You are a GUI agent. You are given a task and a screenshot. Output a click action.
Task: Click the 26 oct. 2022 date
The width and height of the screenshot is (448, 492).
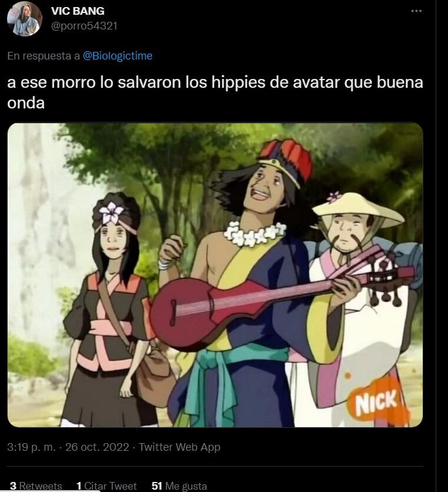[97, 447]
